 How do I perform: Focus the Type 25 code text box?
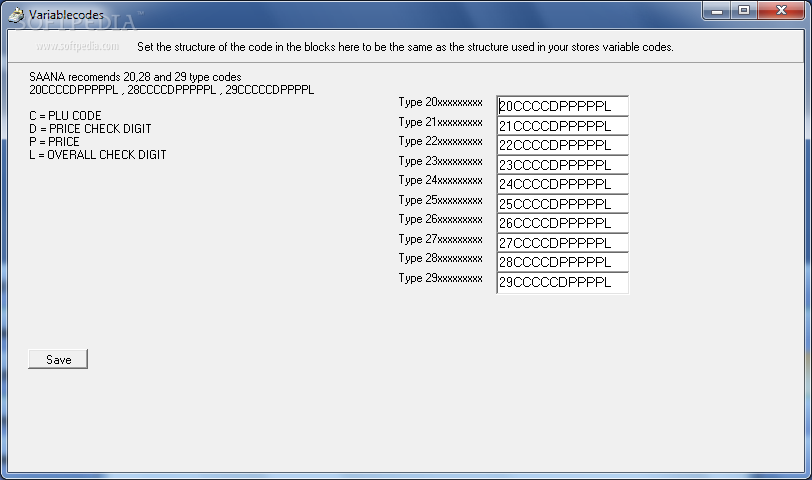[x=562, y=203]
